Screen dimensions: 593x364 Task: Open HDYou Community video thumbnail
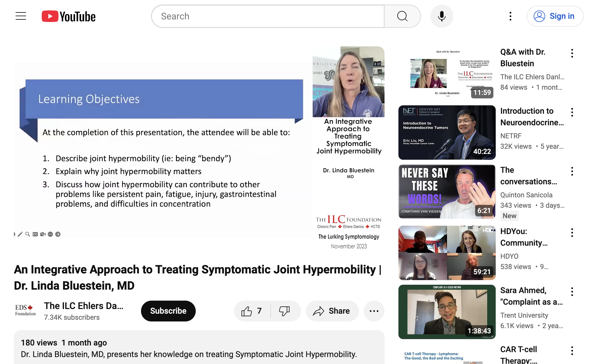coord(447,253)
